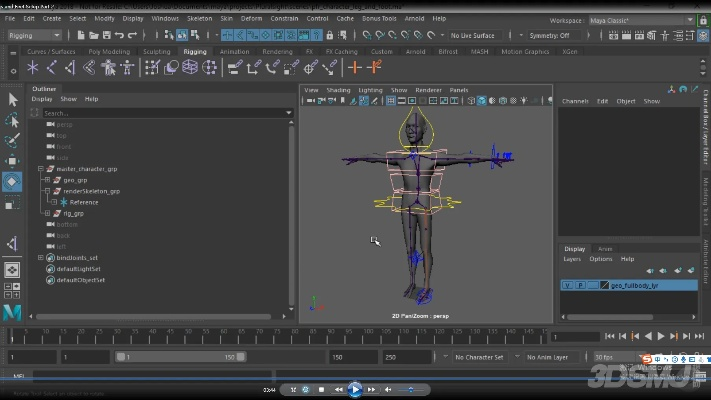Select the arrow Select tool in toolbox
The image size is (711, 400).
pyautogui.click(x=12, y=99)
